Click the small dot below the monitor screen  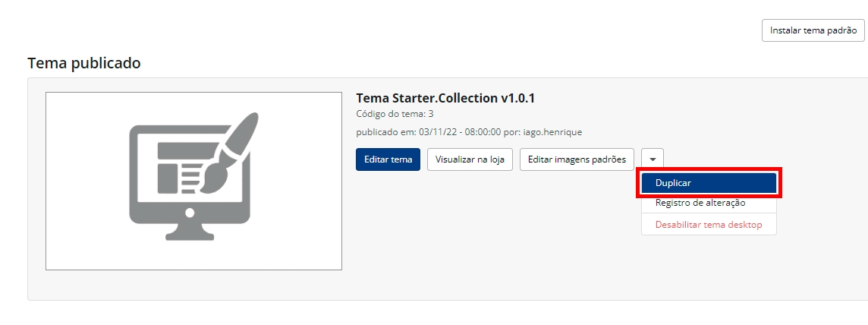(190, 212)
